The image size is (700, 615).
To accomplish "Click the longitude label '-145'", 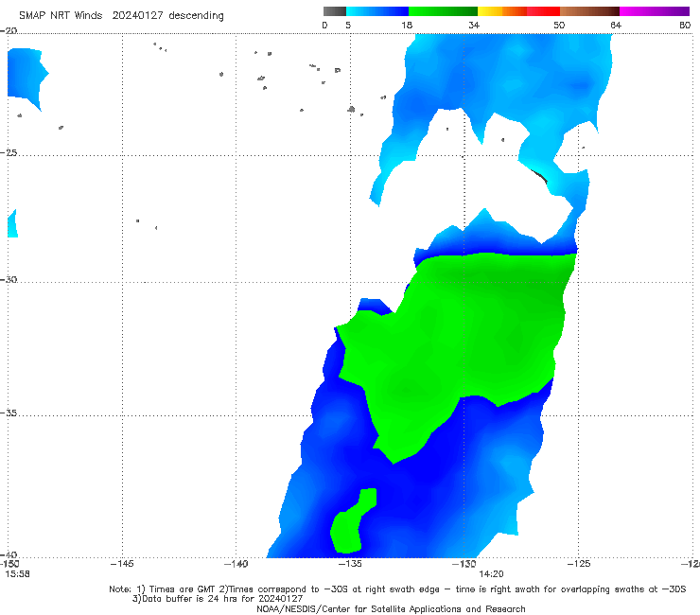I will click(x=122, y=564).
